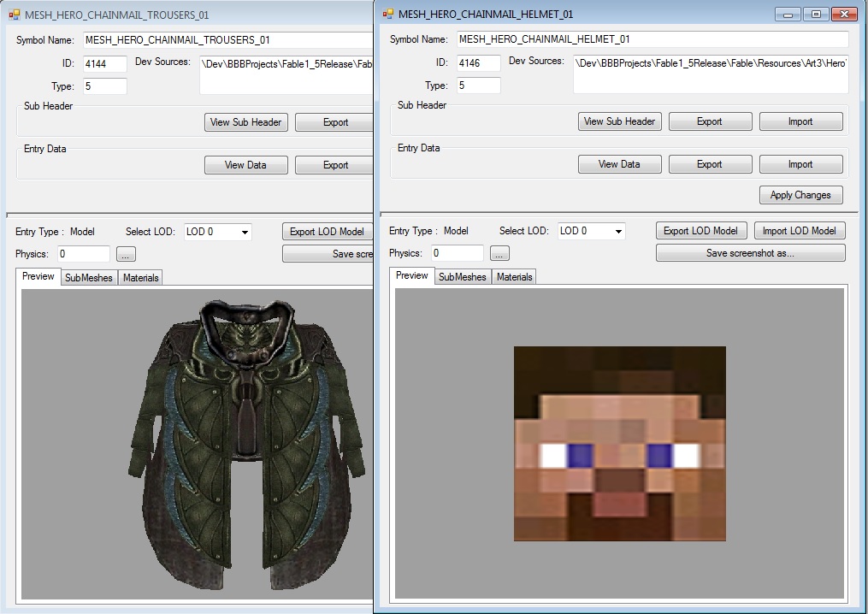
Task: Maximize the HELMET_01 window
Action: pyautogui.click(x=816, y=14)
